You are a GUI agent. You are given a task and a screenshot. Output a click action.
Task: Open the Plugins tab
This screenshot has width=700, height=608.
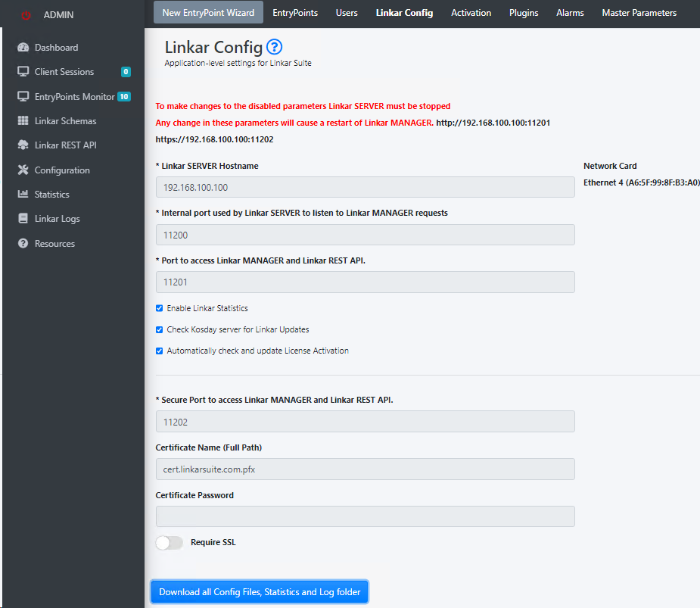coord(524,13)
